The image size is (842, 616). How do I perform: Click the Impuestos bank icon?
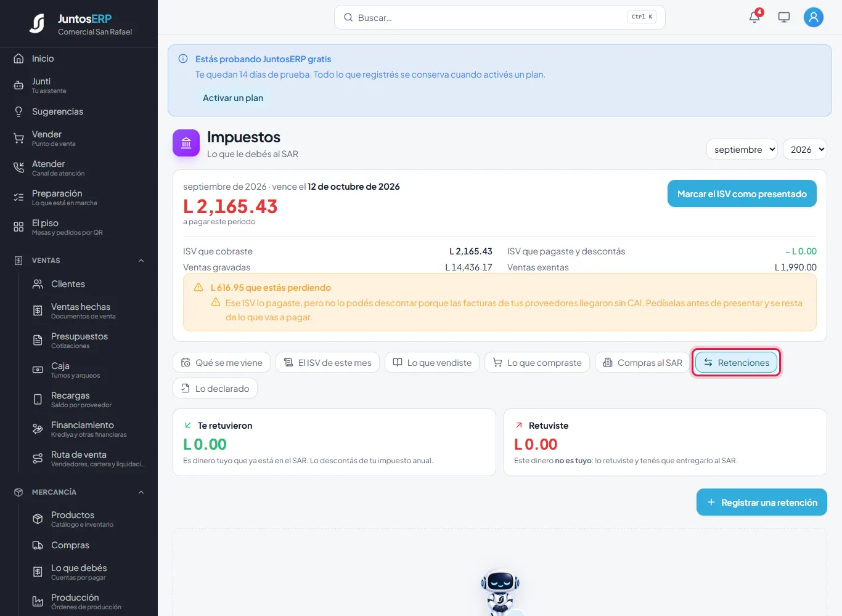[186, 143]
